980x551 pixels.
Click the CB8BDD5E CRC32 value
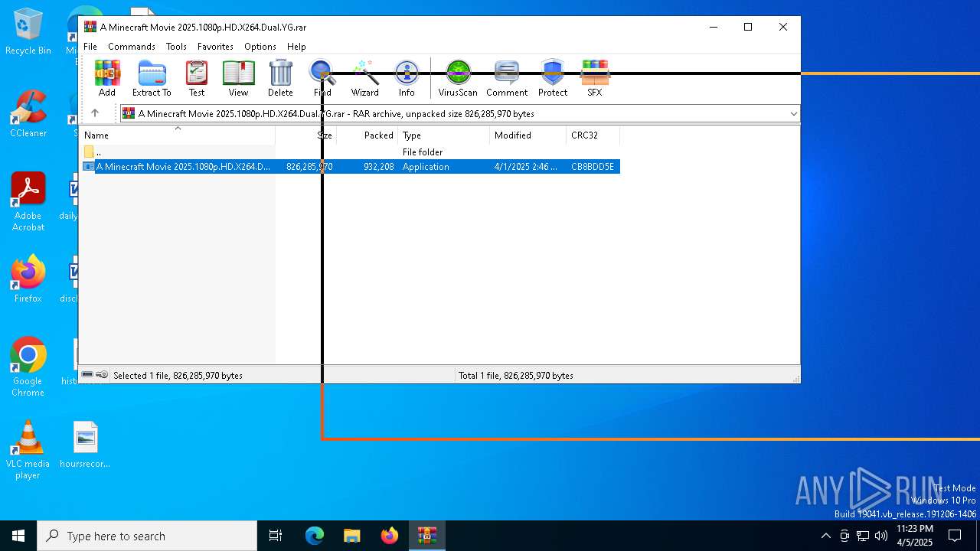(593, 167)
